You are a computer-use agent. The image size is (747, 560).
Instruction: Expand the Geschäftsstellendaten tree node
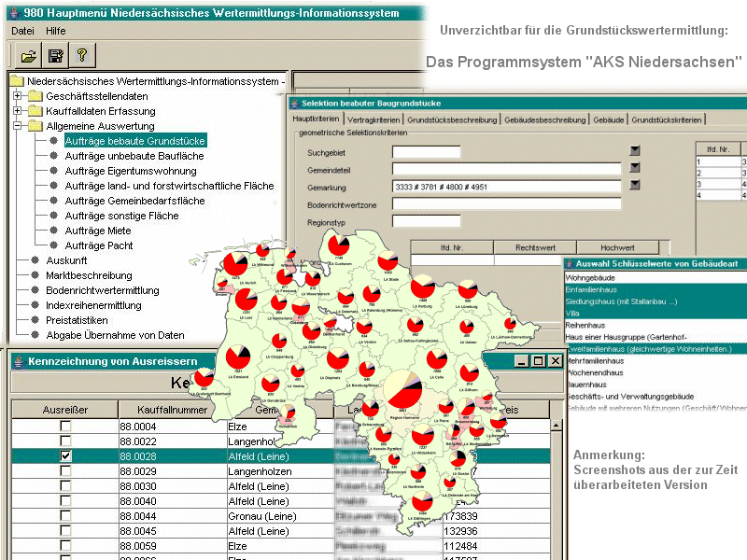coord(18,96)
